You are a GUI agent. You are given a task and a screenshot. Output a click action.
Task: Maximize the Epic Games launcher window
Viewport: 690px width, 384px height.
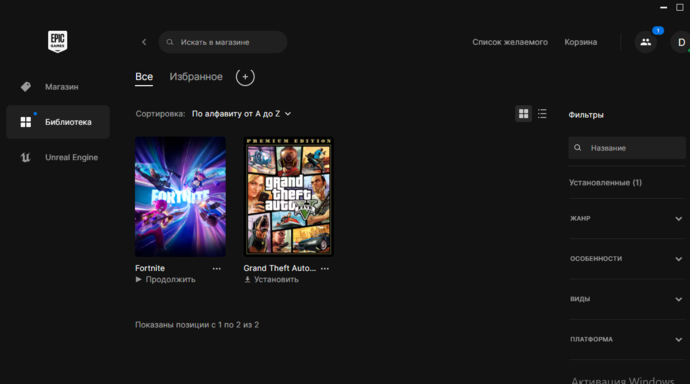point(680,7)
